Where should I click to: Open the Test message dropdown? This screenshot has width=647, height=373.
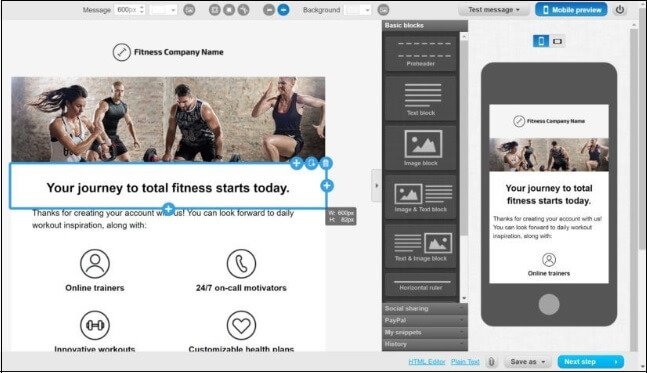(x=494, y=9)
